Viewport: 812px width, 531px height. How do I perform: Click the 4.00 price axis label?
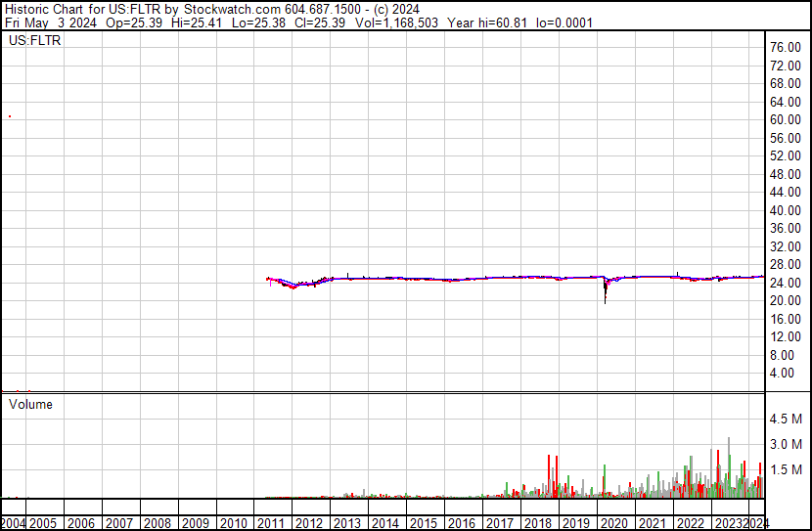click(782, 374)
